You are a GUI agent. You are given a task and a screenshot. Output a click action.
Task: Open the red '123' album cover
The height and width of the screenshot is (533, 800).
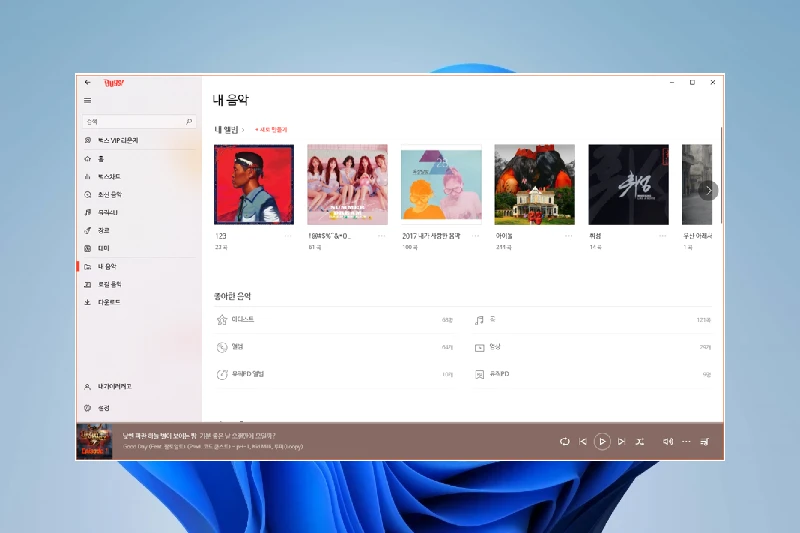(x=254, y=185)
